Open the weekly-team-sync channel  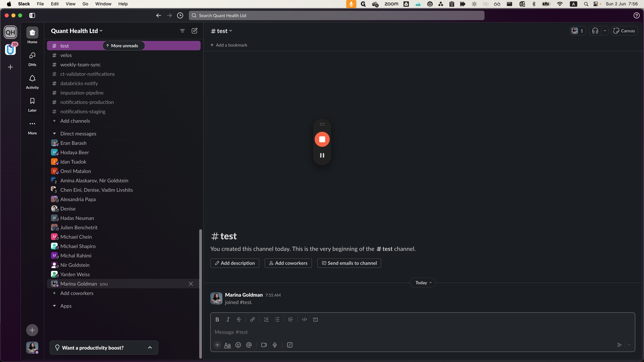[x=123, y=65]
